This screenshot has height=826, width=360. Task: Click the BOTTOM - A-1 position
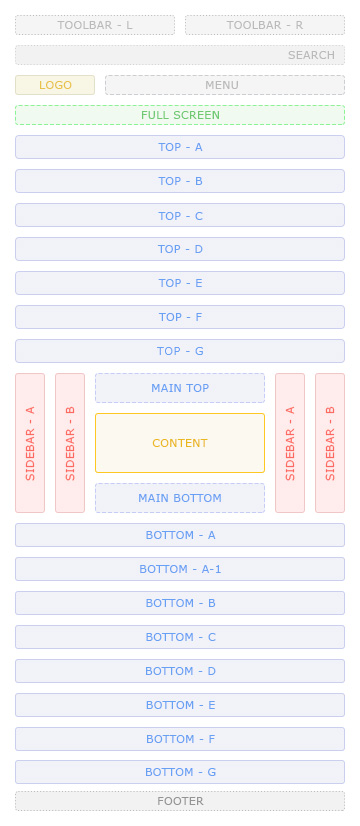(180, 569)
